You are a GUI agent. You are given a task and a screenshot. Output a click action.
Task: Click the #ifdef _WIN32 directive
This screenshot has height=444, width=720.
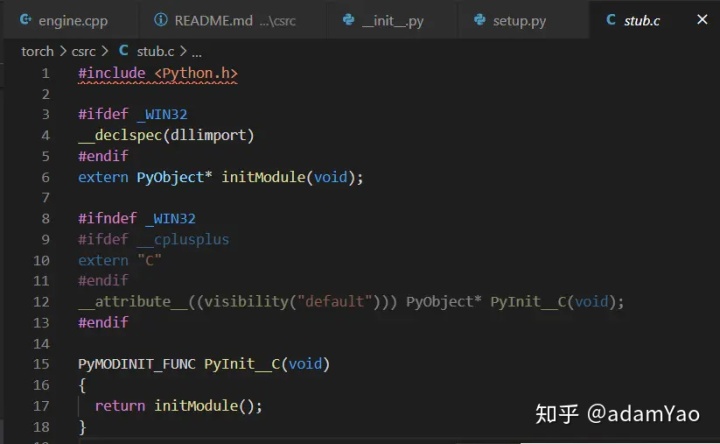tap(132, 114)
